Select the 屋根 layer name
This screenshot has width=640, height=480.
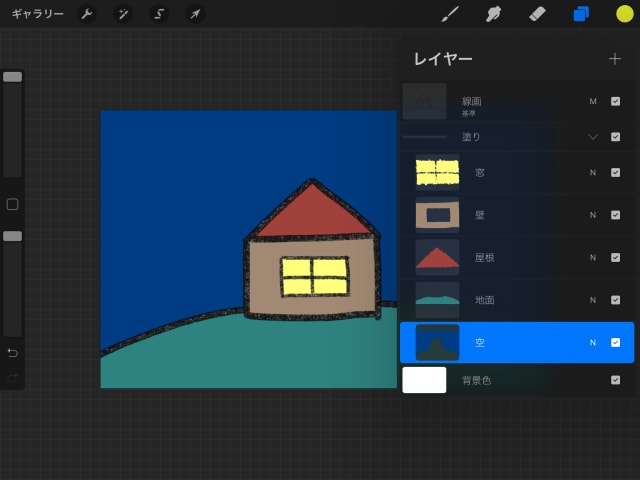coord(484,258)
